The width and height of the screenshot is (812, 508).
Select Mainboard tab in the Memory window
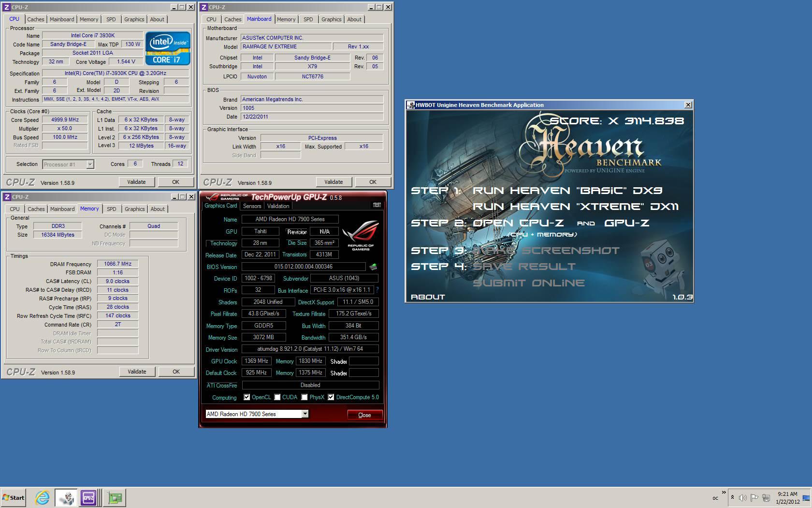(62, 209)
